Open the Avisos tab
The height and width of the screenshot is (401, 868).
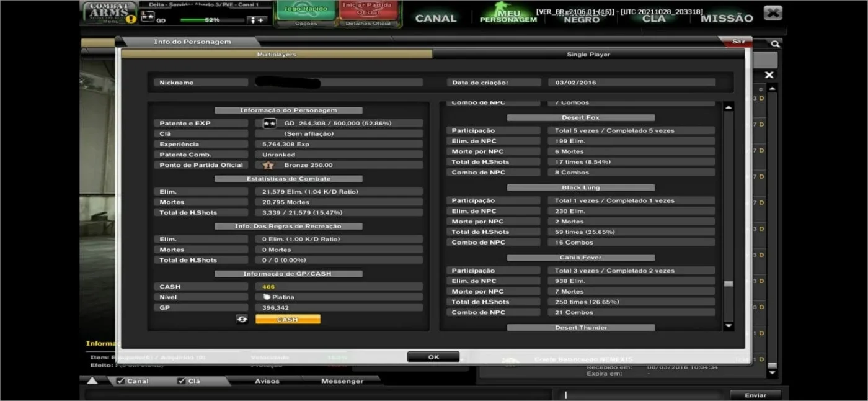coord(267,381)
